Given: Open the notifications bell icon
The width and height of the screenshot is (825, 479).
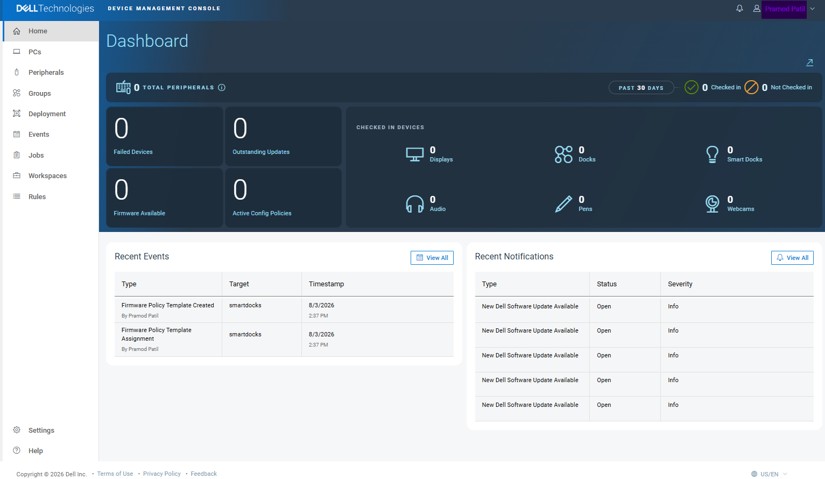Looking at the screenshot, I should click(x=739, y=8).
